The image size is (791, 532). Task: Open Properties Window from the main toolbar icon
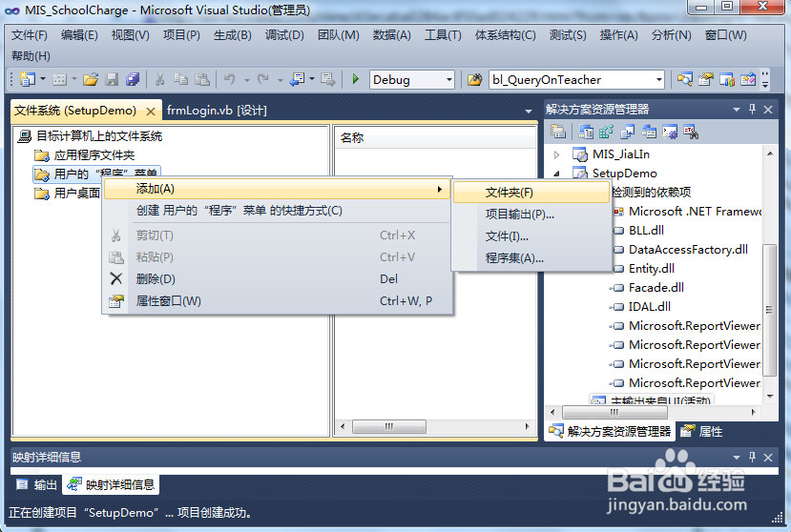706,79
